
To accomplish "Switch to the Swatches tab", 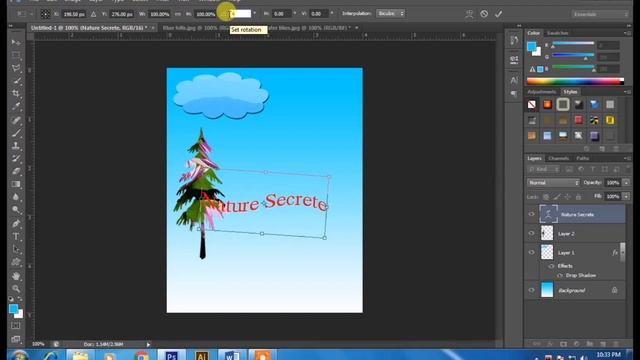I will (558, 33).
